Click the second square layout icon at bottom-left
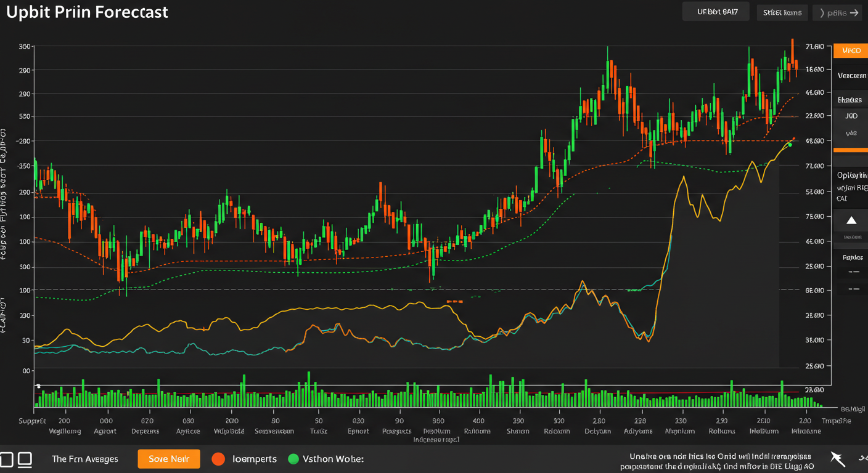Image resolution: width=868 pixels, height=473 pixels. click(x=25, y=459)
